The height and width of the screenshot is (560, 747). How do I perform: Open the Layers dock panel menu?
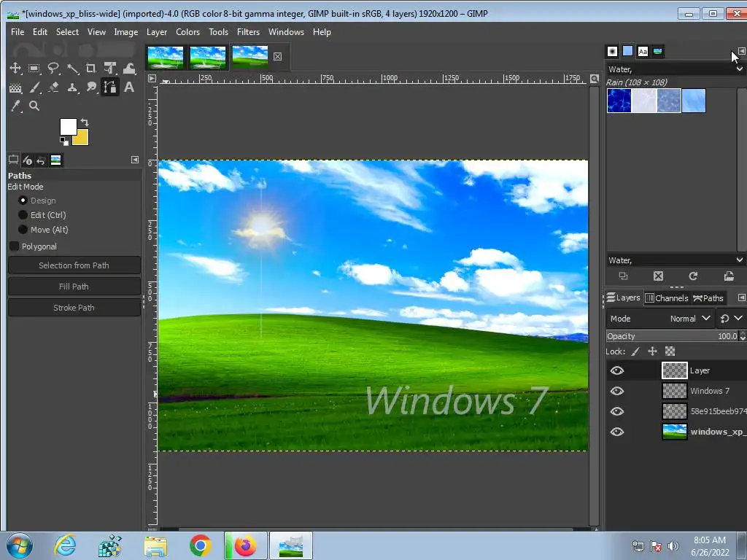pyautogui.click(x=741, y=297)
